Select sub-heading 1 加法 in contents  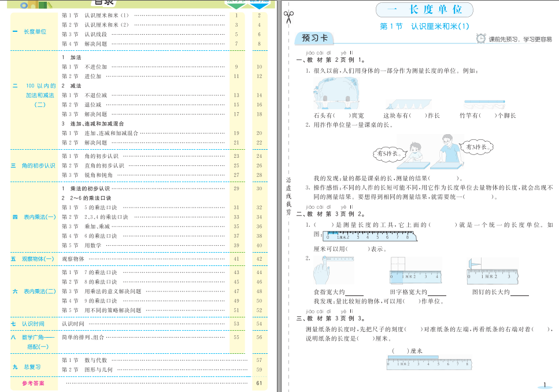coord(71,57)
